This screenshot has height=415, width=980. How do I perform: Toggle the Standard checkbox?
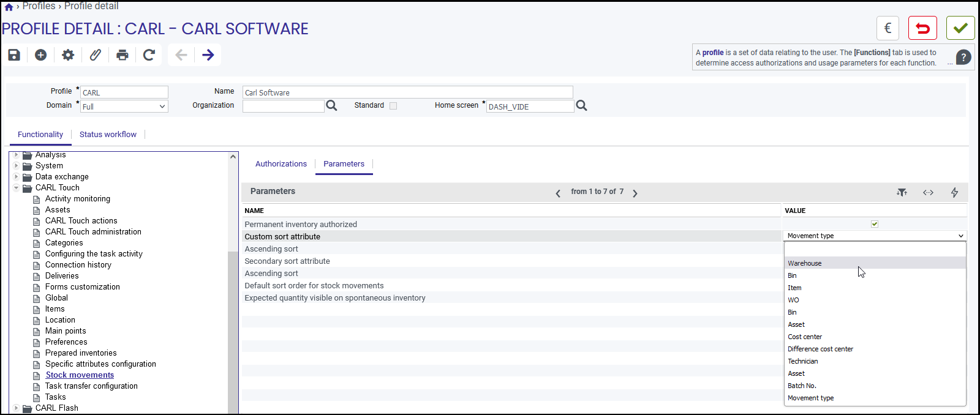393,106
